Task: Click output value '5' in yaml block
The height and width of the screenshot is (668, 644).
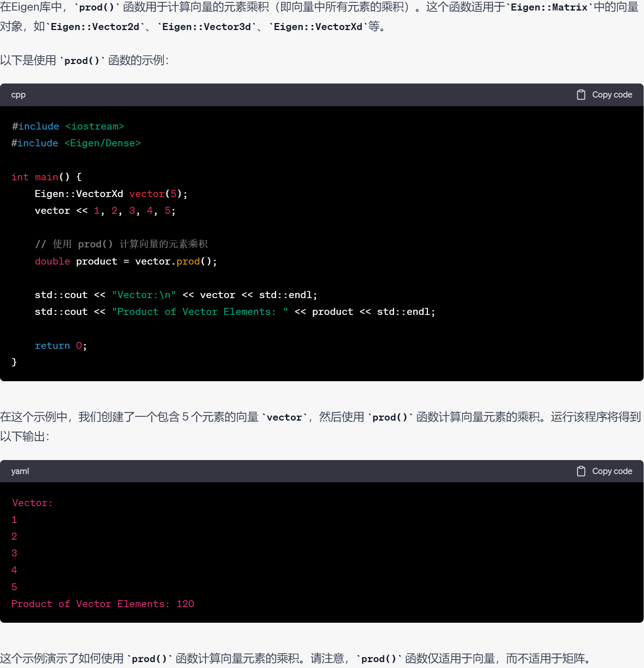Action: 14,587
